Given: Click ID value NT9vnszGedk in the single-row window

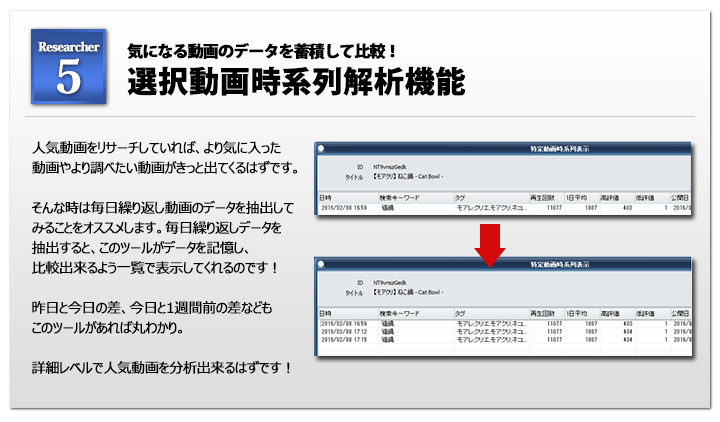Looking at the screenshot, I should click(x=389, y=167).
